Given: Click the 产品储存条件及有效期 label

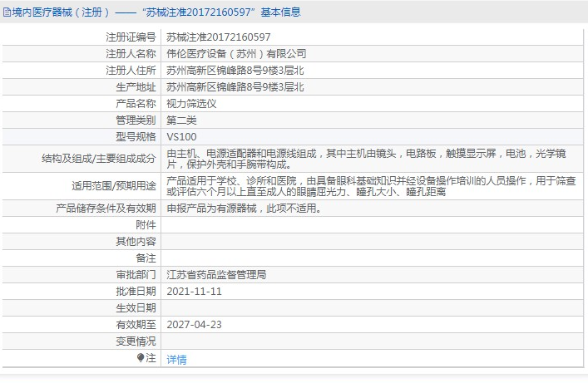Looking at the screenshot, I should tap(106, 208).
